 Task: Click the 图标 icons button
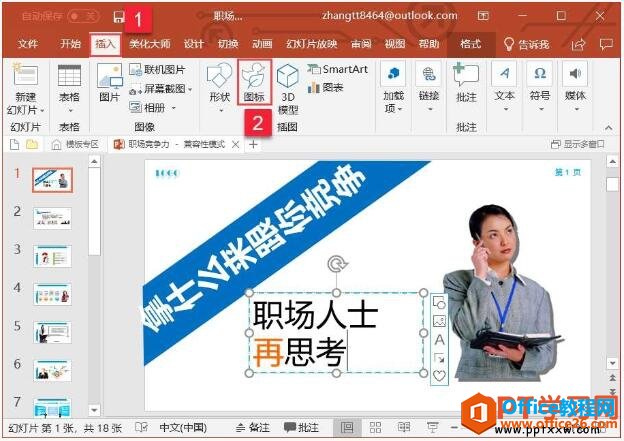[255, 82]
